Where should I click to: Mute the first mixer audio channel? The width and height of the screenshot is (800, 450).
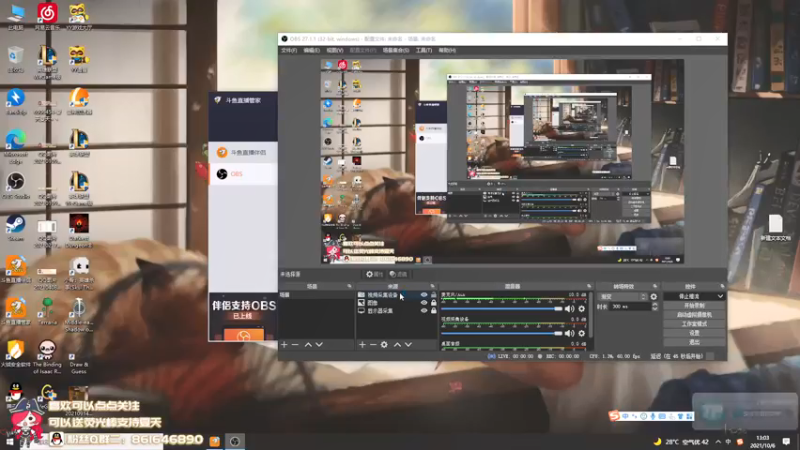[x=569, y=309]
